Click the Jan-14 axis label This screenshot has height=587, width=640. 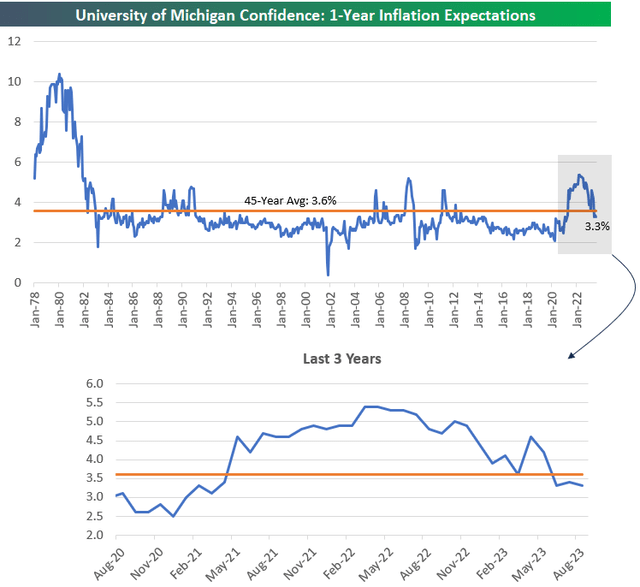pos(478,309)
